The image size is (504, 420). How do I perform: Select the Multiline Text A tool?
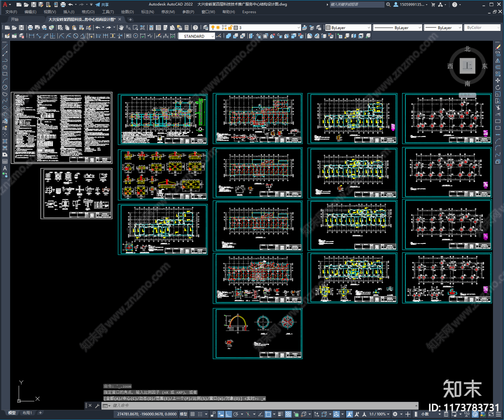(x=5, y=168)
